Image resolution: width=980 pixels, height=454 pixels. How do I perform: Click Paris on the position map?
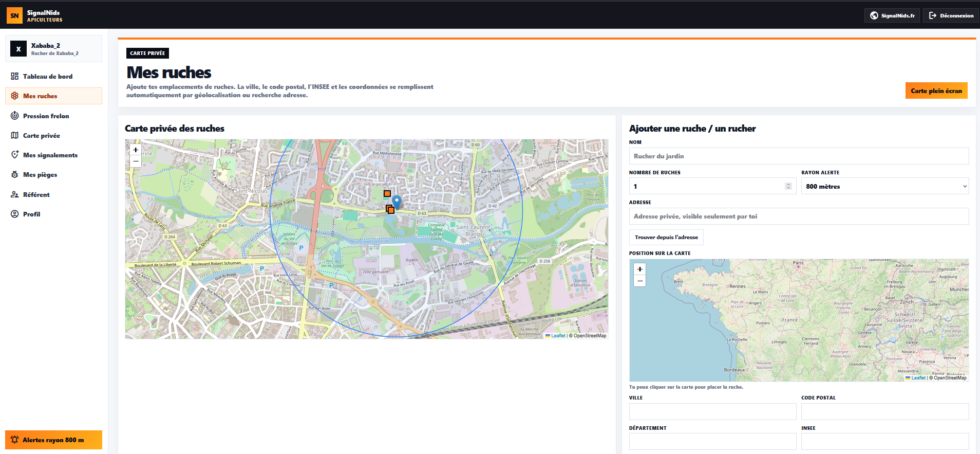(x=798, y=263)
